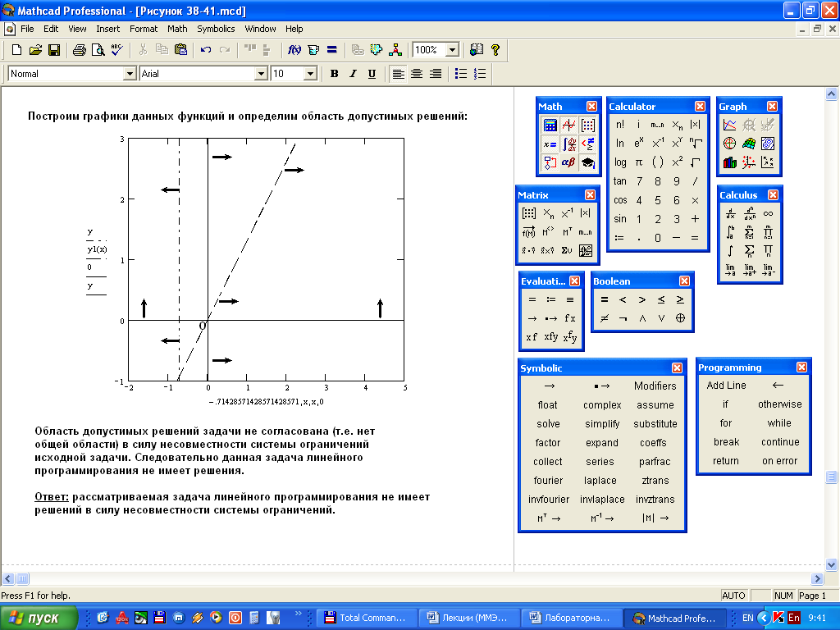Open the Start (пуск) menu

pyautogui.click(x=39, y=619)
